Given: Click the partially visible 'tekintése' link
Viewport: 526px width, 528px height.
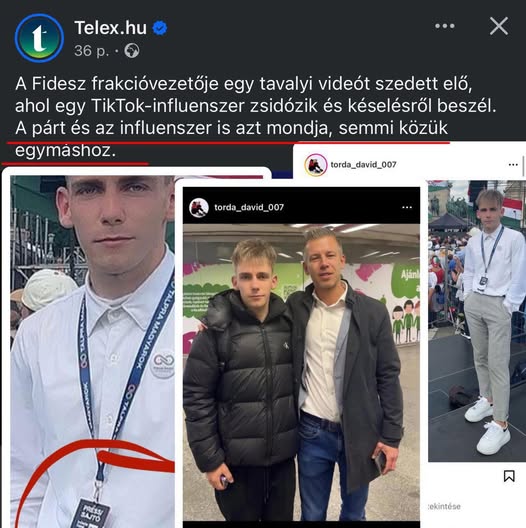Looking at the screenshot, I should (x=444, y=506).
